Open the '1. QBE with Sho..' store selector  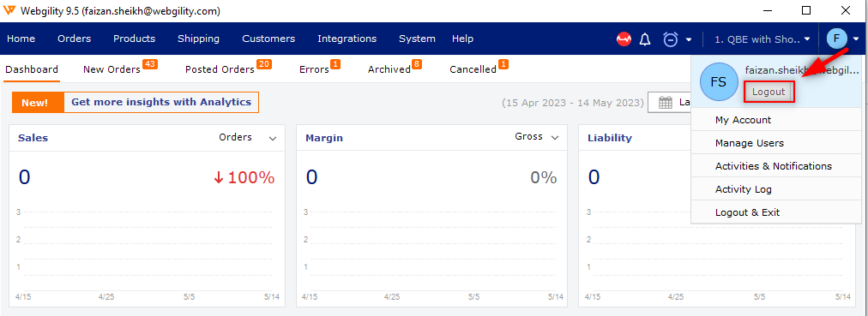point(763,39)
